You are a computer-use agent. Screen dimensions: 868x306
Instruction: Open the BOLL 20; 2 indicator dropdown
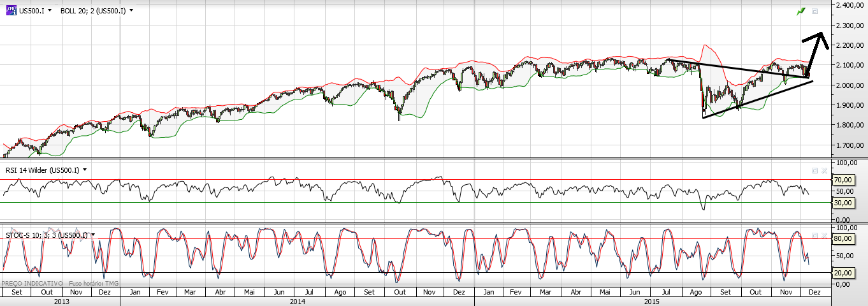pyautogui.click(x=131, y=11)
